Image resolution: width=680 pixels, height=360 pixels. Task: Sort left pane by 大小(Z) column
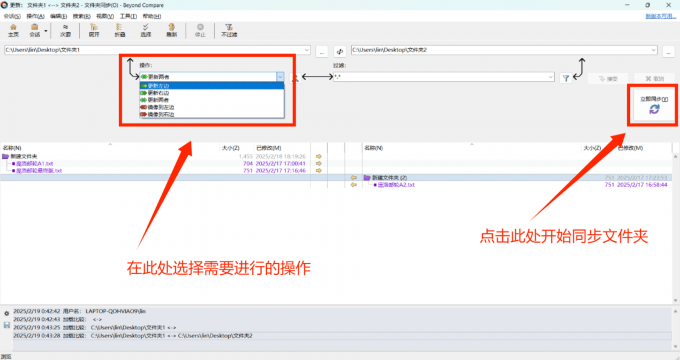point(231,148)
